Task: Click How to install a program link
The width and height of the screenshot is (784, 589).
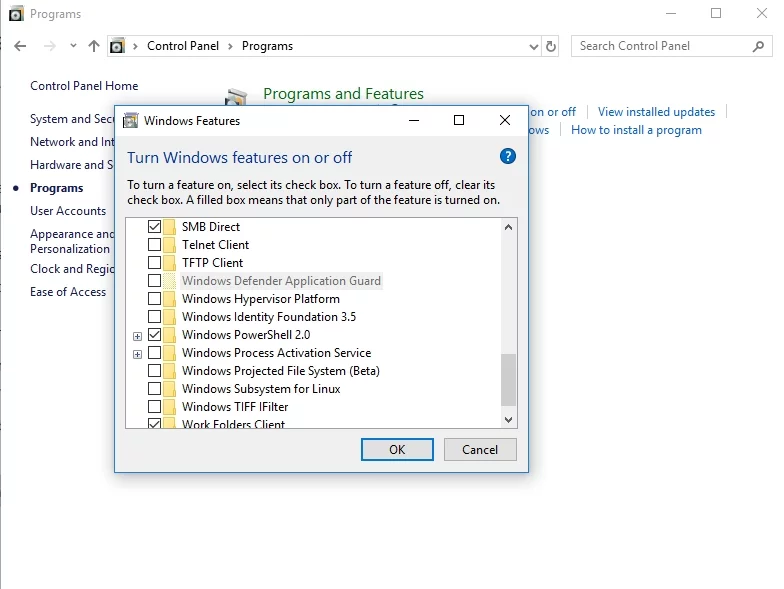Action: (x=636, y=130)
